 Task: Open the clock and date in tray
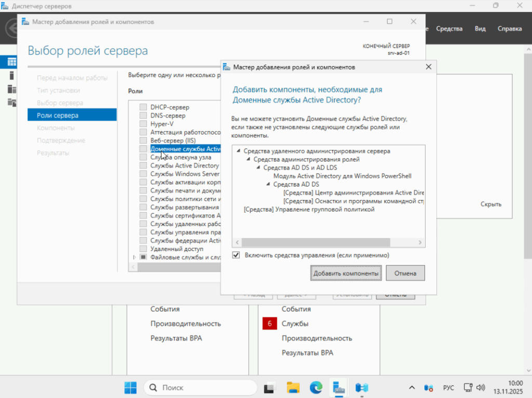pyautogui.click(x=508, y=388)
